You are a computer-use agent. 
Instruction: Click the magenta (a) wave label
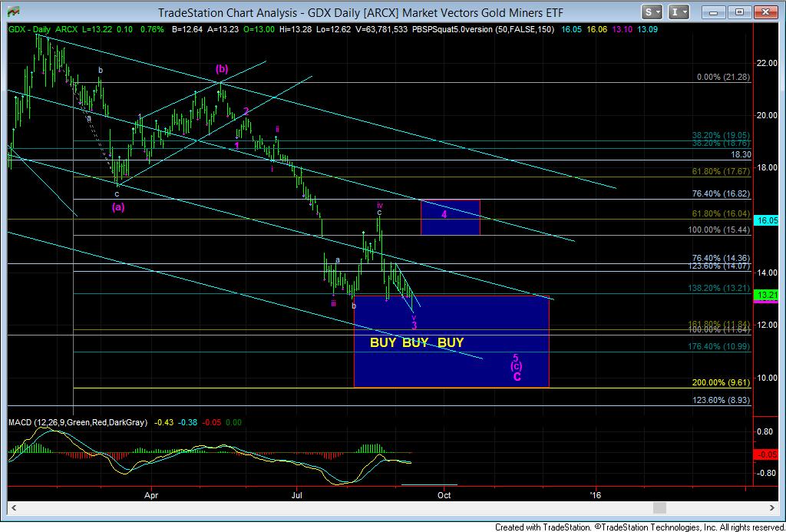(117, 206)
